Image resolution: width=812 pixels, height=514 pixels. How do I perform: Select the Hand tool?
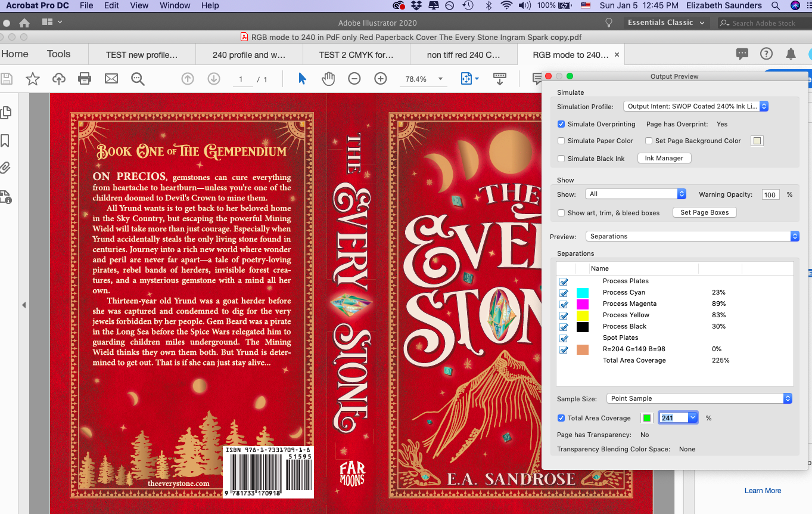(328, 78)
